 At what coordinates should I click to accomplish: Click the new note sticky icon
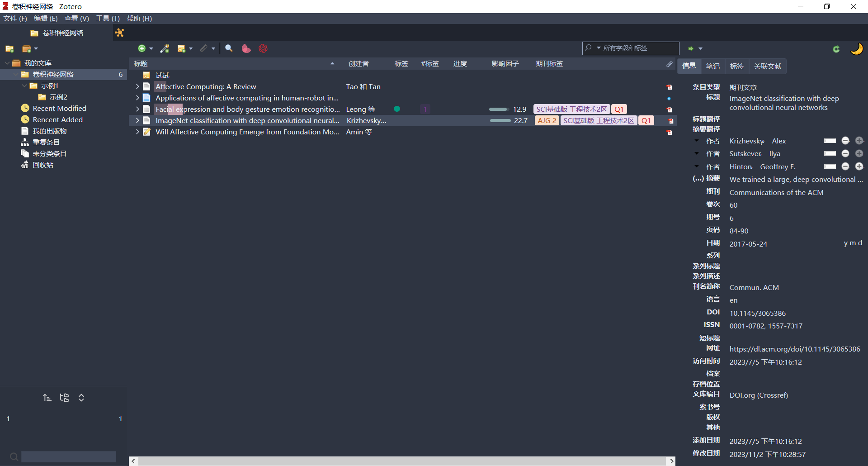point(181,48)
